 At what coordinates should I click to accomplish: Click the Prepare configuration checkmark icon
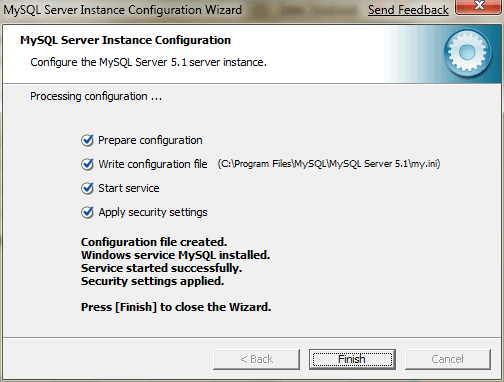click(87, 140)
